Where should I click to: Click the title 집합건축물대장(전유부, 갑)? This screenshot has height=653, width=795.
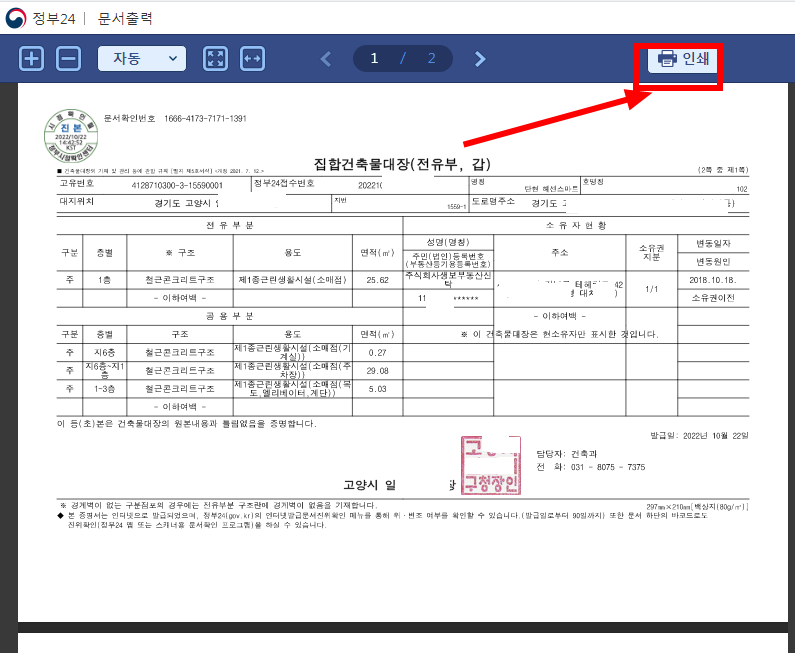402,164
